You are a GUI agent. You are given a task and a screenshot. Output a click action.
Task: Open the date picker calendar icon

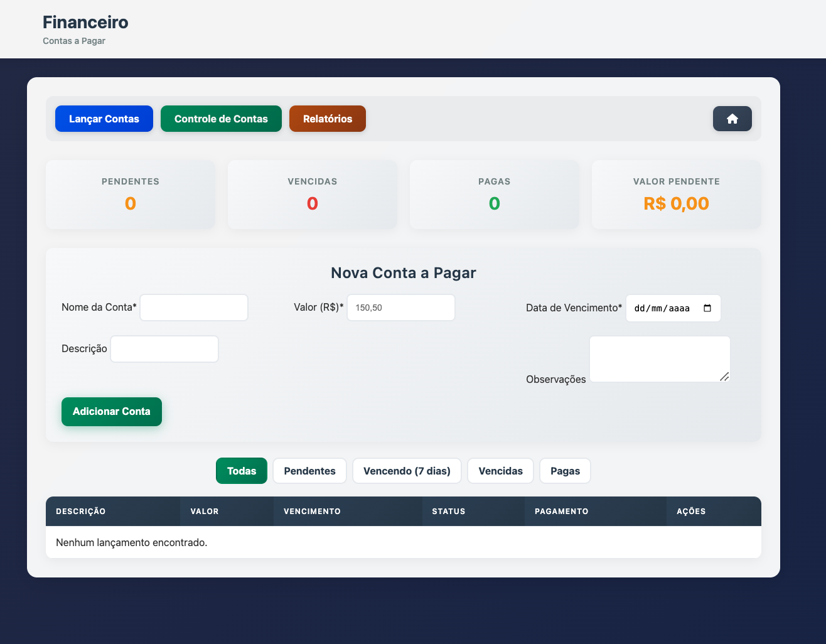(707, 308)
